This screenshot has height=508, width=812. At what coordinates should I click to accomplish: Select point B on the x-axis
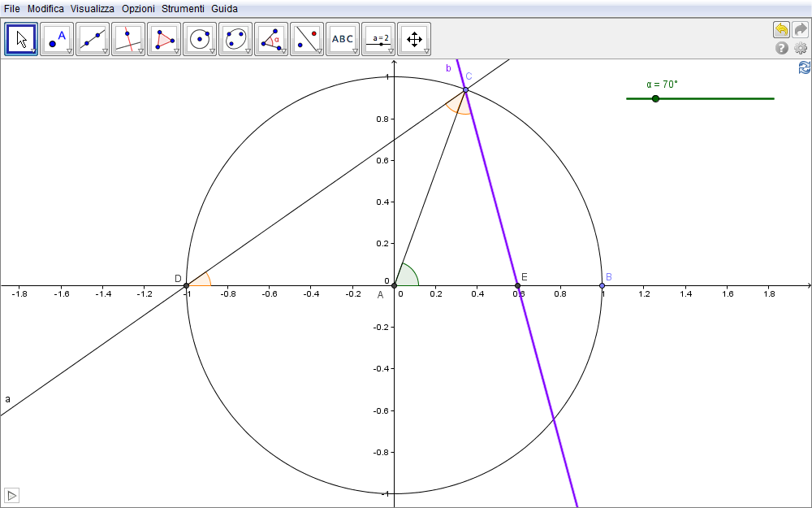coord(602,285)
